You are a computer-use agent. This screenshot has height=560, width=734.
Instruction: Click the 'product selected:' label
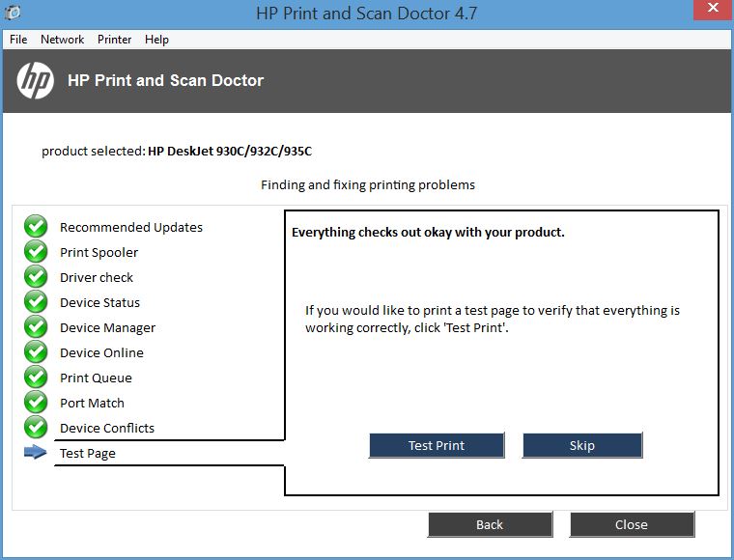94,152
